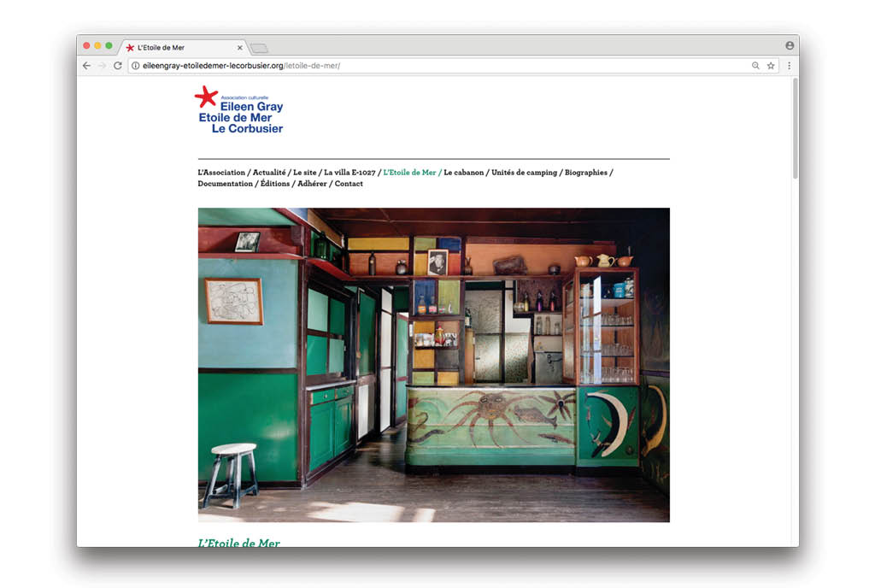Visit the Biographies page
This screenshot has height=588, width=875.
(585, 173)
